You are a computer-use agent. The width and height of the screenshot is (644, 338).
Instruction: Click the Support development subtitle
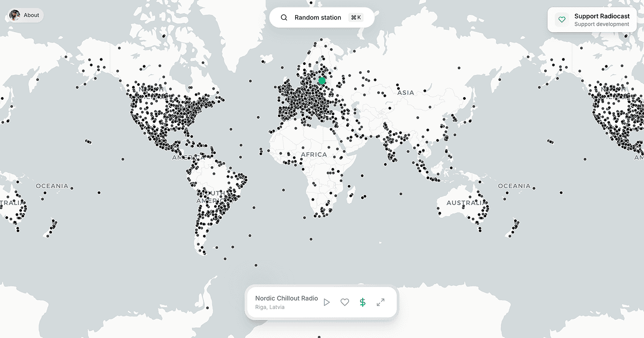tap(602, 24)
